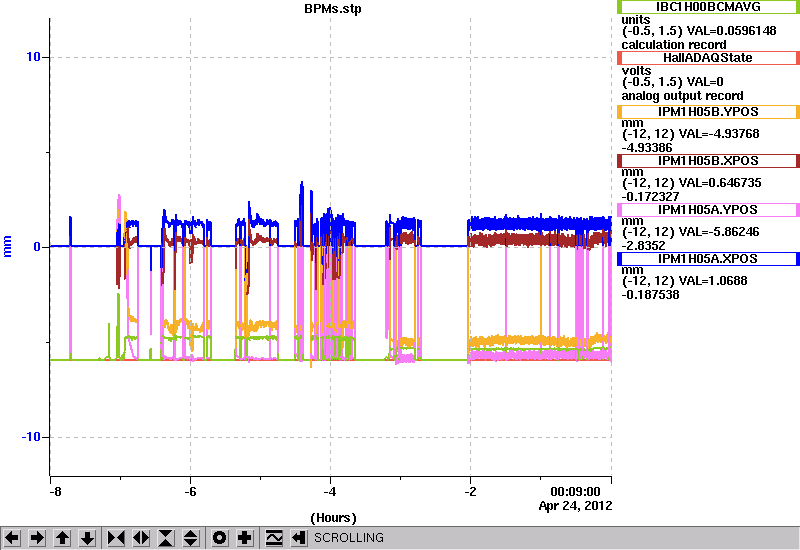Click the 'calculation record' description text
The width and height of the screenshot is (800, 550).
point(673,45)
